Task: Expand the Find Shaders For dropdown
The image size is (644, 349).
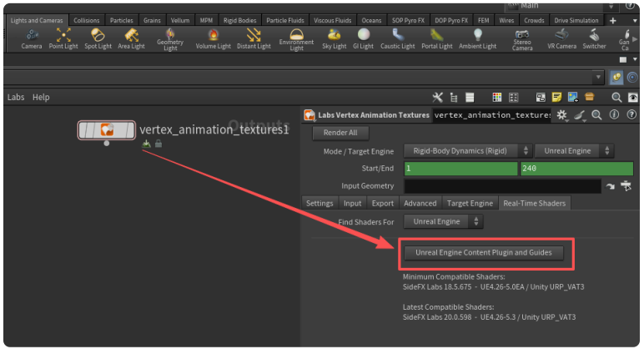Action: (443, 221)
